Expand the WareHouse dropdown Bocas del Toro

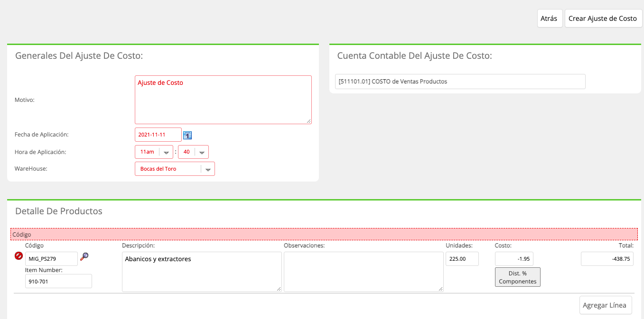(x=175, y=169)
